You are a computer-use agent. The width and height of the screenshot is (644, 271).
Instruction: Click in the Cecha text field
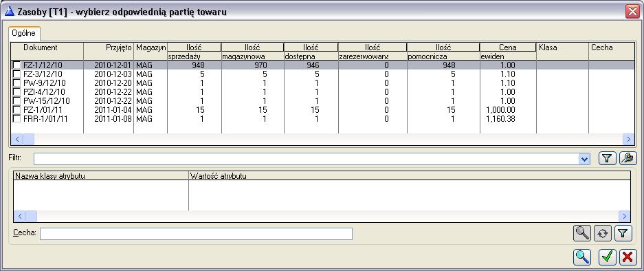tap(196, 234)
